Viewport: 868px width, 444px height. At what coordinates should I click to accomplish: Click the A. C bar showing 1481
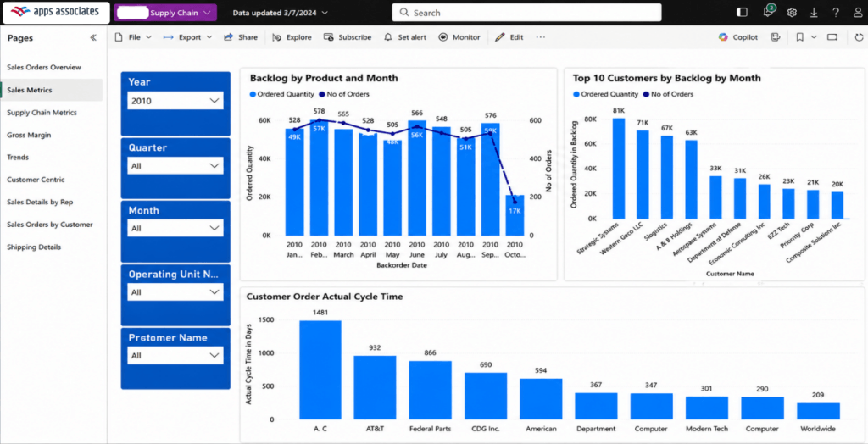point(320,369)
